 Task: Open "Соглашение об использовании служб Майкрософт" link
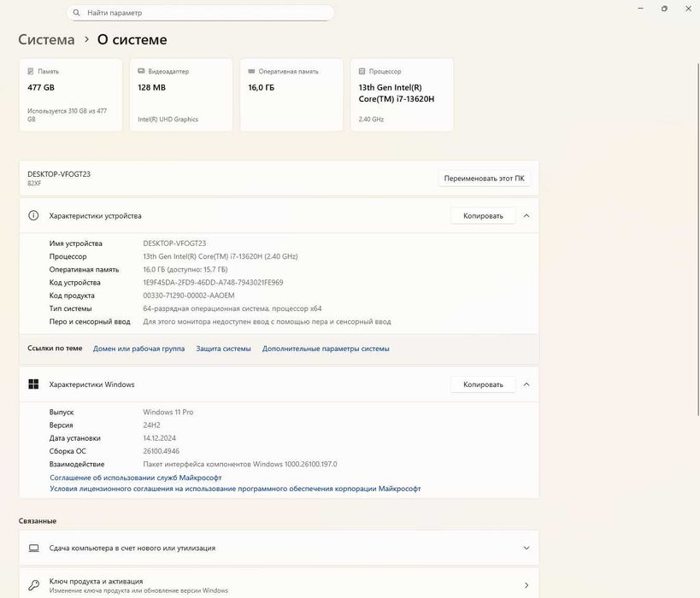(136, 478)
